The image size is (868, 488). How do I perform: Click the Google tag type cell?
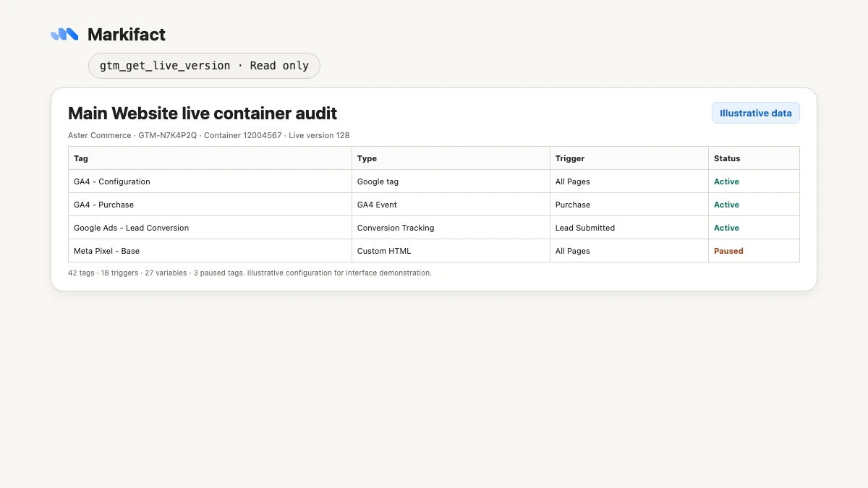[x=451, y=181]
